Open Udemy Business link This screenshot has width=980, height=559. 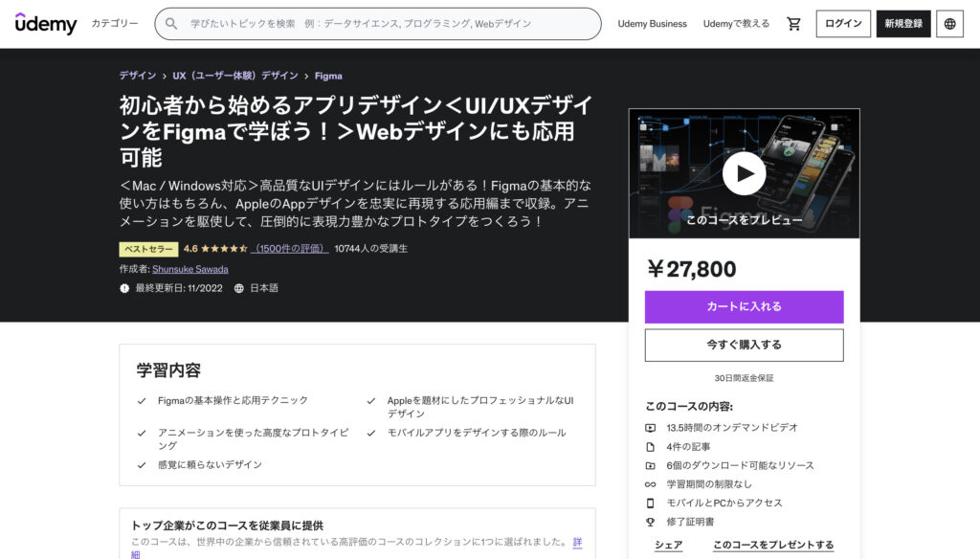652,24
